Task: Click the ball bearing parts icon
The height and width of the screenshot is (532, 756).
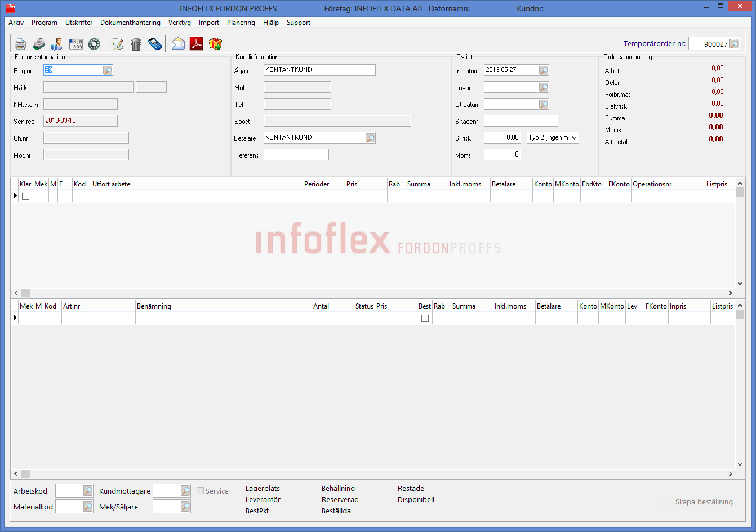Action: [94, 44]
